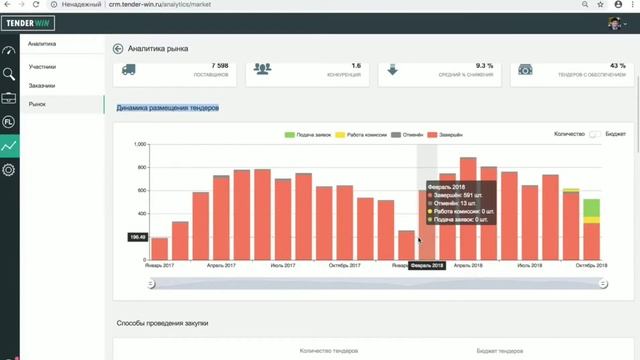Open the browser three-dot menu

tap(633, 4)
